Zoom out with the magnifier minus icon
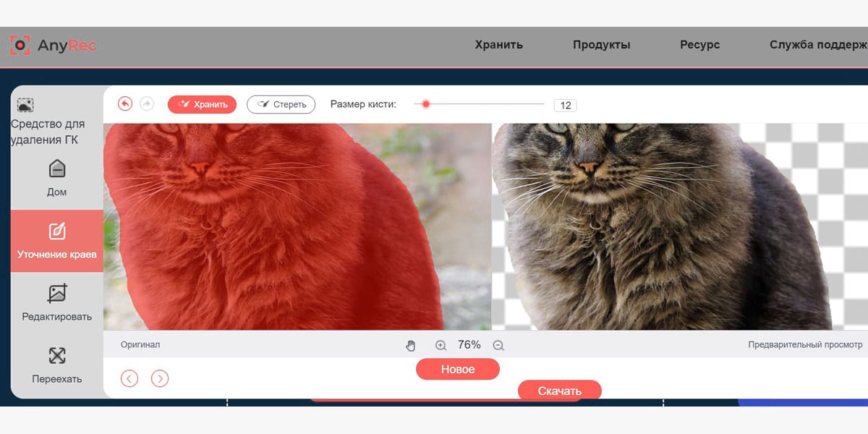 pos(498,346)
